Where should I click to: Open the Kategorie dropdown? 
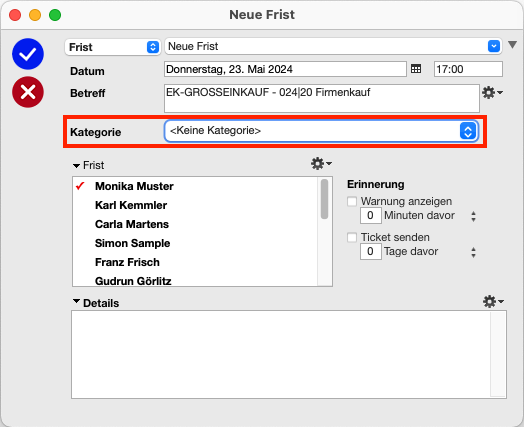pyautogui.click(x=321, y=131)
